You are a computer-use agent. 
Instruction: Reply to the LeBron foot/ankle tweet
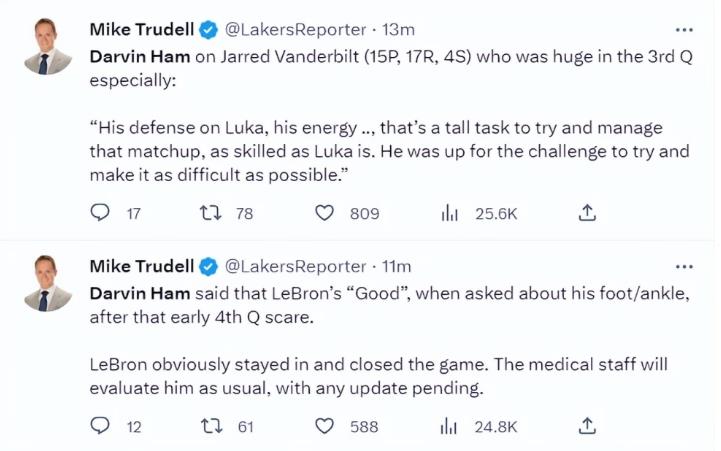(x=100, y=426)
